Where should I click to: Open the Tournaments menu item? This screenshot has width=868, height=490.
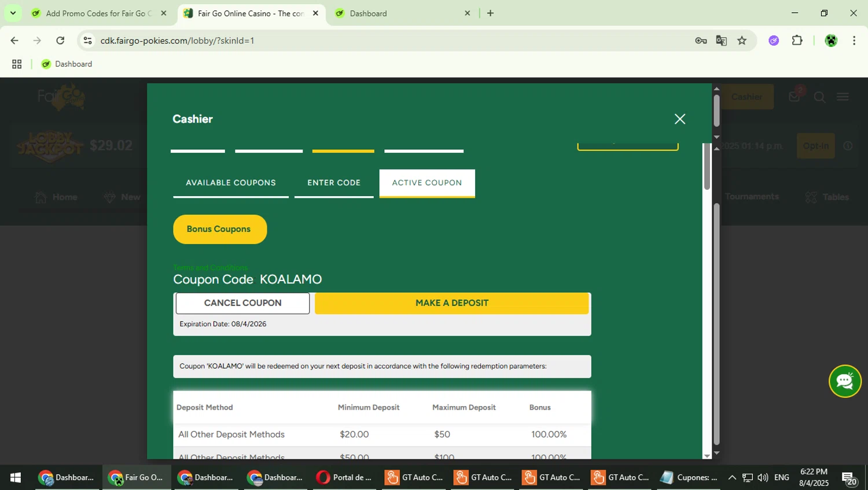(x=752, y=197)
